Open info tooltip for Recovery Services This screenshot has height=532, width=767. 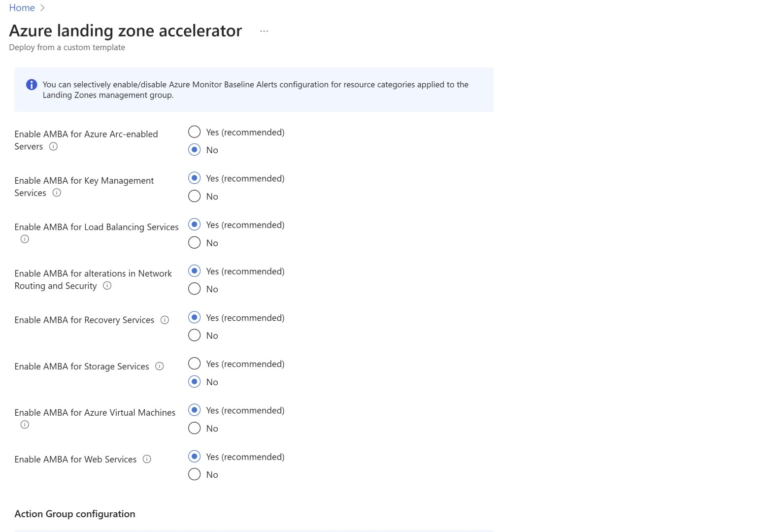tap(165, 320)
